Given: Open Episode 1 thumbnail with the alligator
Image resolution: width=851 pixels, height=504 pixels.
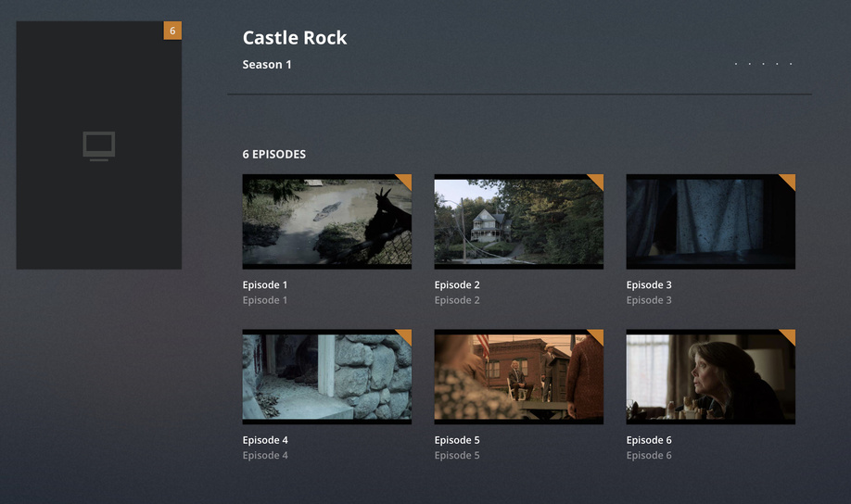Looking at the screenshot, I should 326,221.
